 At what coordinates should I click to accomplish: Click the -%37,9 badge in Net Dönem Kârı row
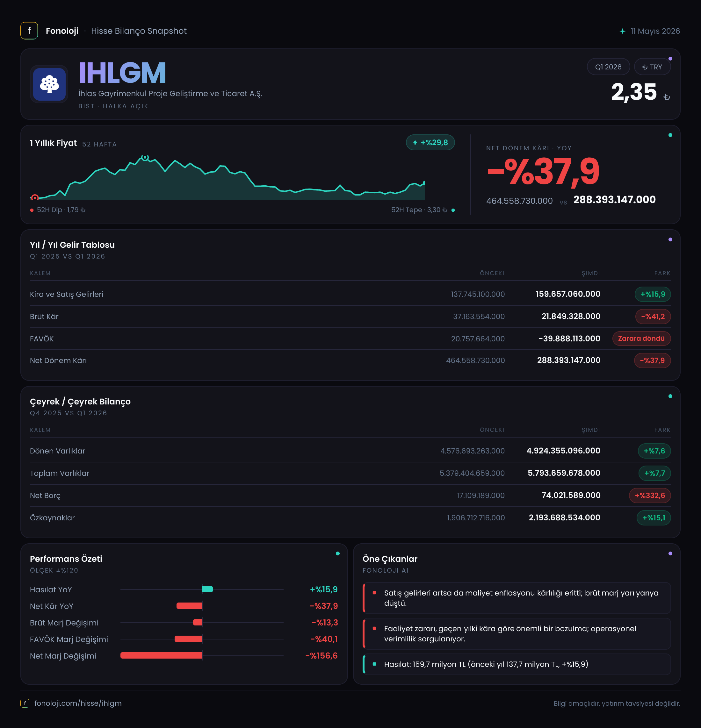coord(652,360)
